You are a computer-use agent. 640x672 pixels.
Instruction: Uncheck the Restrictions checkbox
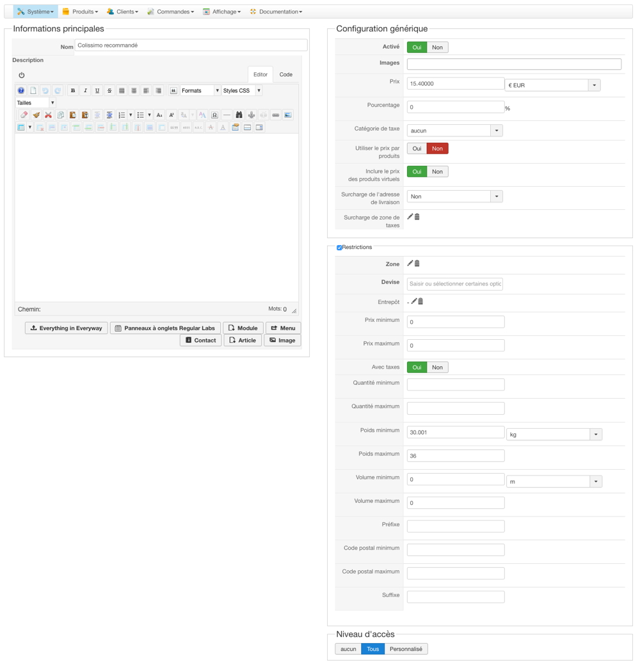coord(339,247)
